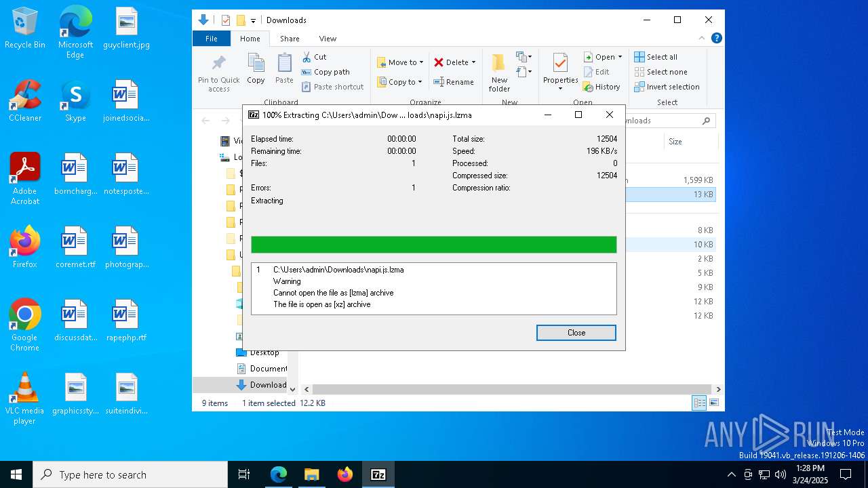The image size is (868, 488).
Task: Select Documents in Explorer navigation pane
Action: click(262, 369)
